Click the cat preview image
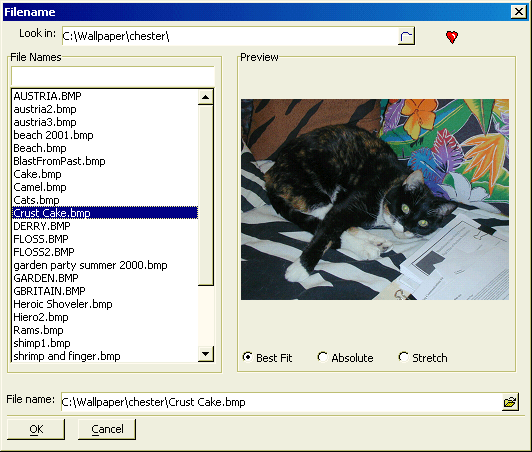Screen dimensions: 532x452 click(x=375, y=200)
